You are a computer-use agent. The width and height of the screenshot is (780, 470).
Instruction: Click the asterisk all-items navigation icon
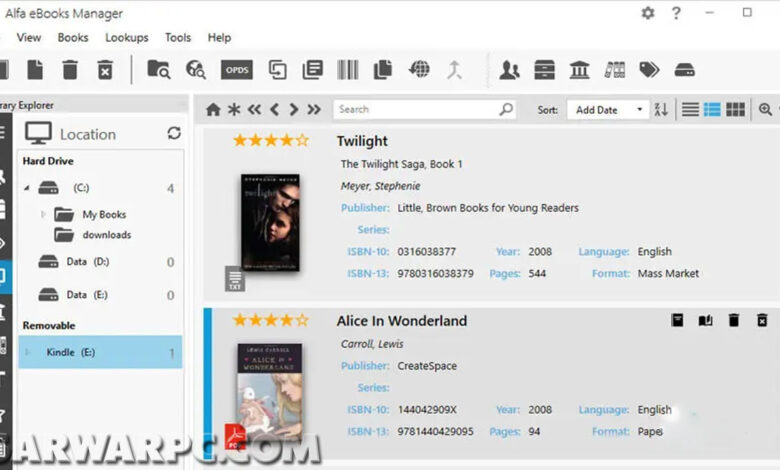click(x=234, y=109)
